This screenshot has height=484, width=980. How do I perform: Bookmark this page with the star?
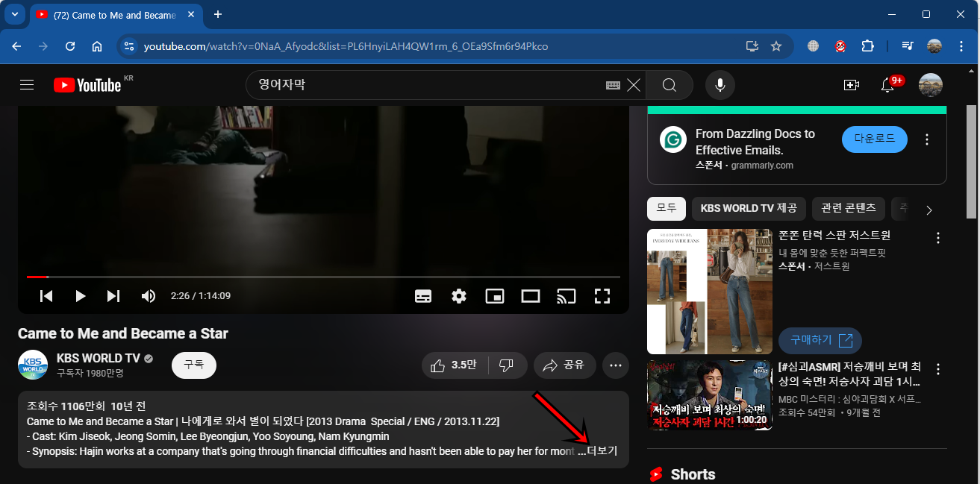pos(776,46)
